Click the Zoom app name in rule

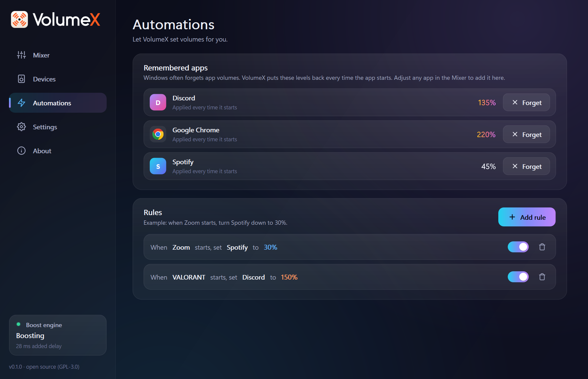(181, 247)
